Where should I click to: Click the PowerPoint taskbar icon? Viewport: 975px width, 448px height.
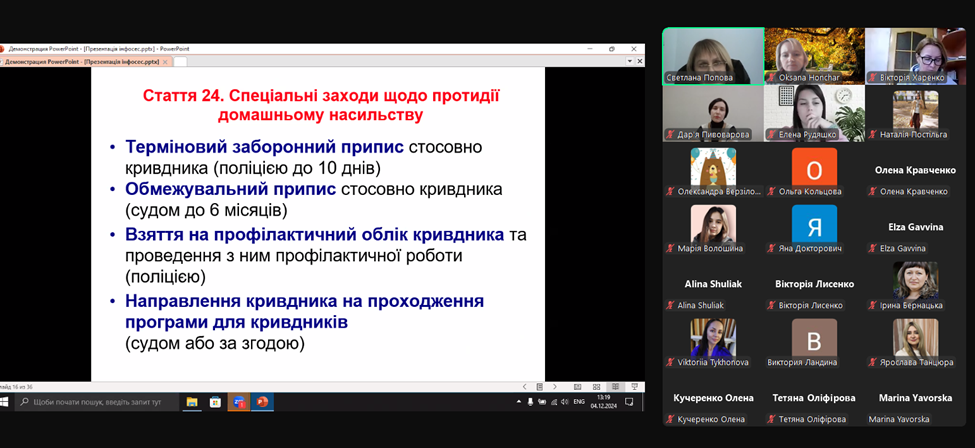262,402
